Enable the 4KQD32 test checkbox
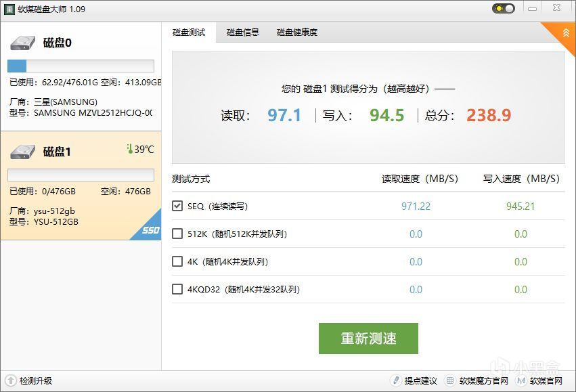This screenshot has width=576, height=392. tap(177, 289)
